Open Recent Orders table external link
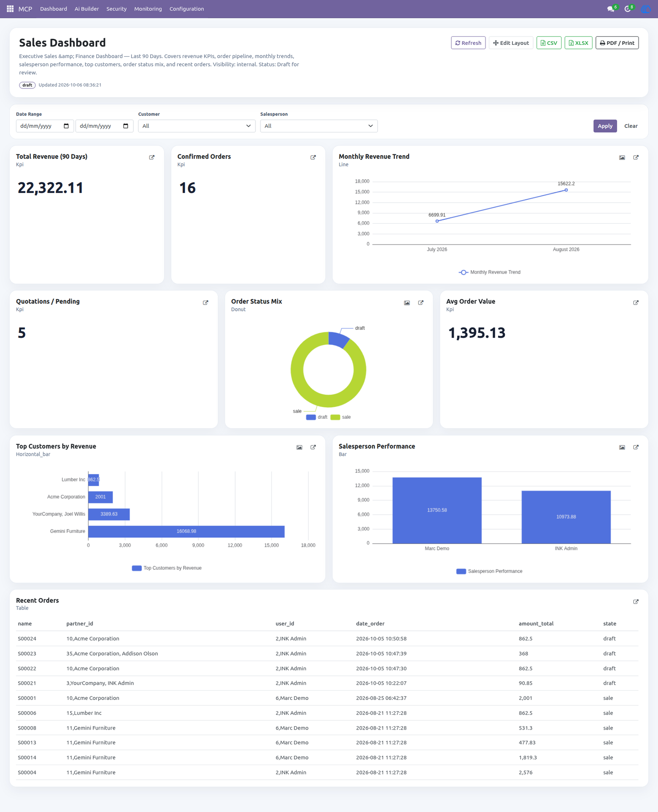This screenshot has height=812, width=658. point(636,601)
